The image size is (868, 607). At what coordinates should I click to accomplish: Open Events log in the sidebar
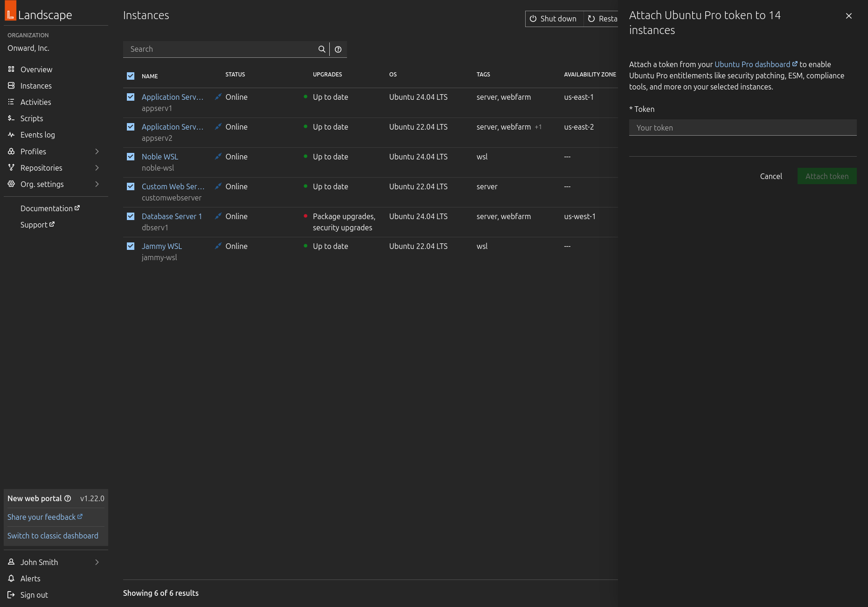point(38,135)
